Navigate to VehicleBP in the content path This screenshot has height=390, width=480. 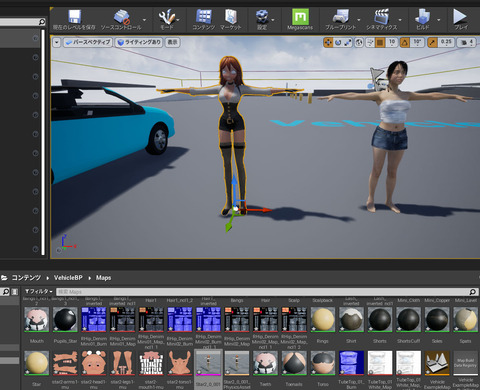pos(68,278)
